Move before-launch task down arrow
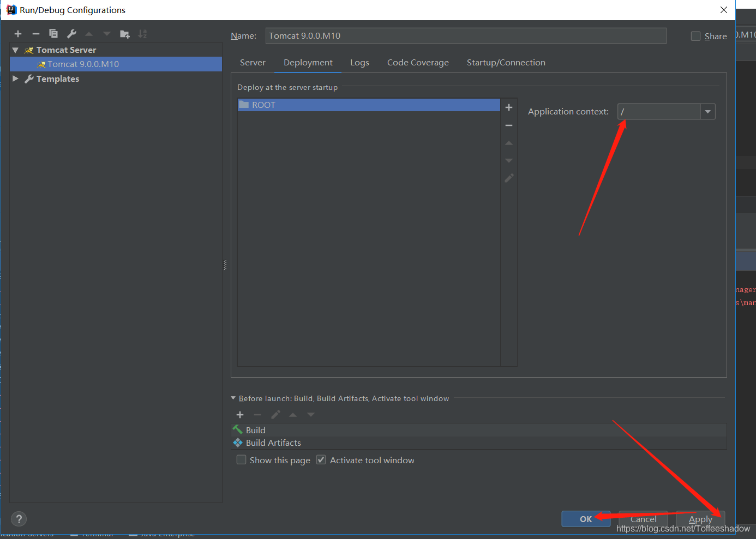Viewport: 756px width, 539px height. pos(311,415)
